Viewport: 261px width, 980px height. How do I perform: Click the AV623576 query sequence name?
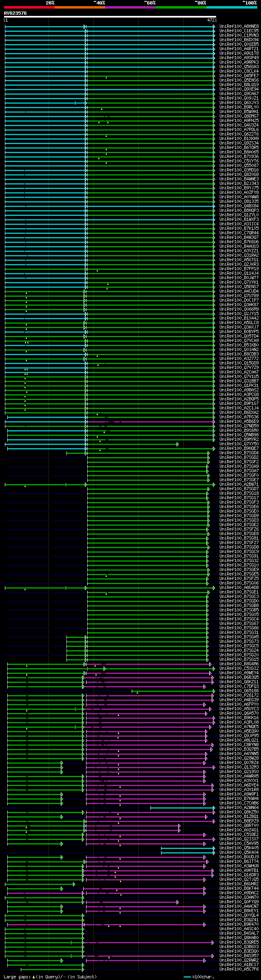15,13
